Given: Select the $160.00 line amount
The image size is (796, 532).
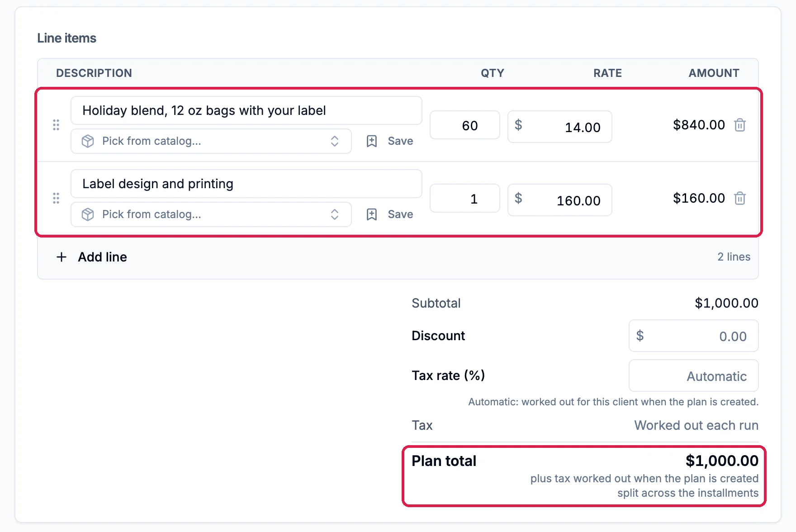Looking at the screenshot, I should point(699,198).
